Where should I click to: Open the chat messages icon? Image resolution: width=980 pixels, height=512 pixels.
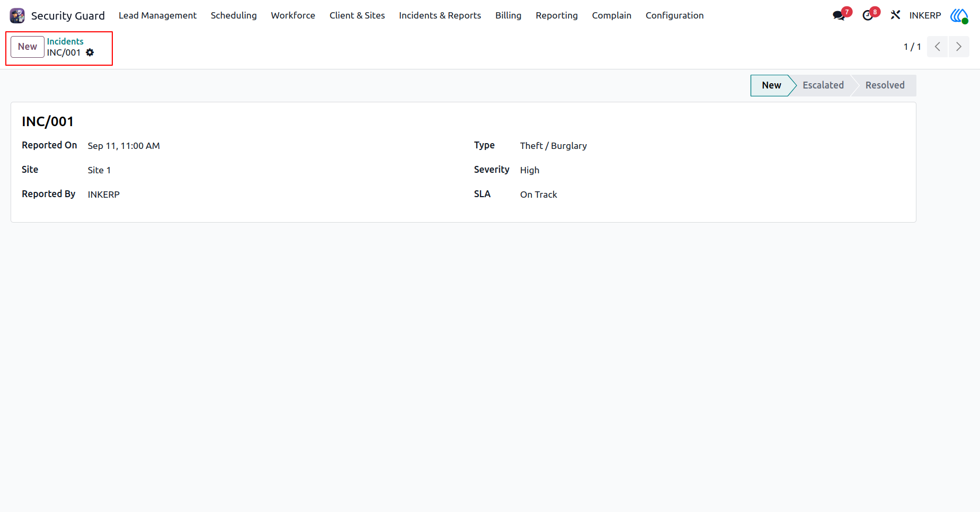click(839, 15)
